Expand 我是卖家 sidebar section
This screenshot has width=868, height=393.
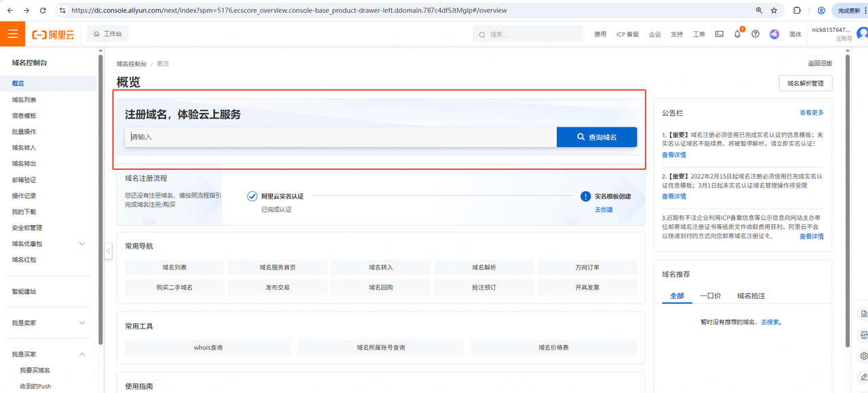click(x=82, y=323)
